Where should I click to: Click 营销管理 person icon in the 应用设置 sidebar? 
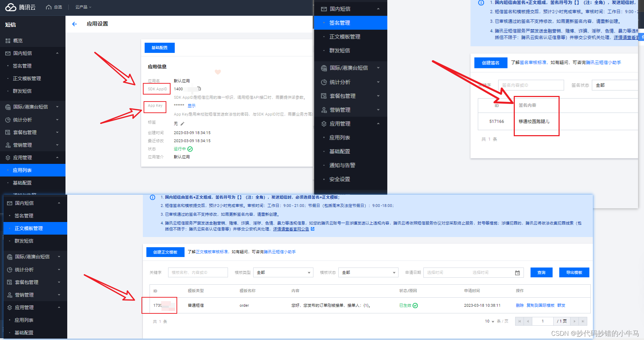8,145
